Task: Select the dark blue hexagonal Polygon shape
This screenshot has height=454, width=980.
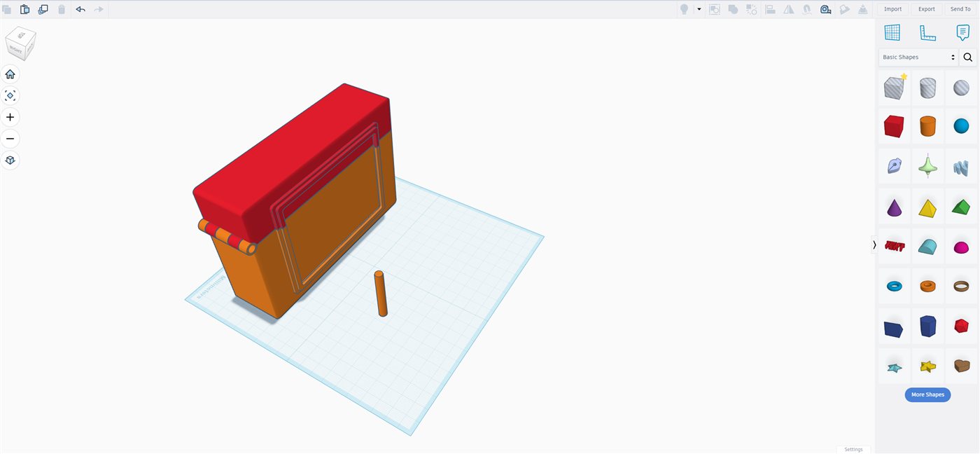Action: tap(927, 326)
